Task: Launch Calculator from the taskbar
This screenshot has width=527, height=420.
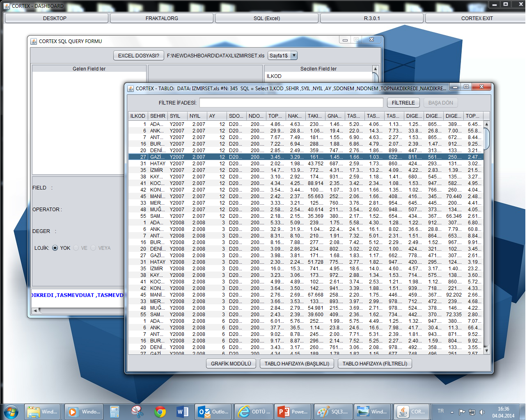Action: (x=115, y=412)
